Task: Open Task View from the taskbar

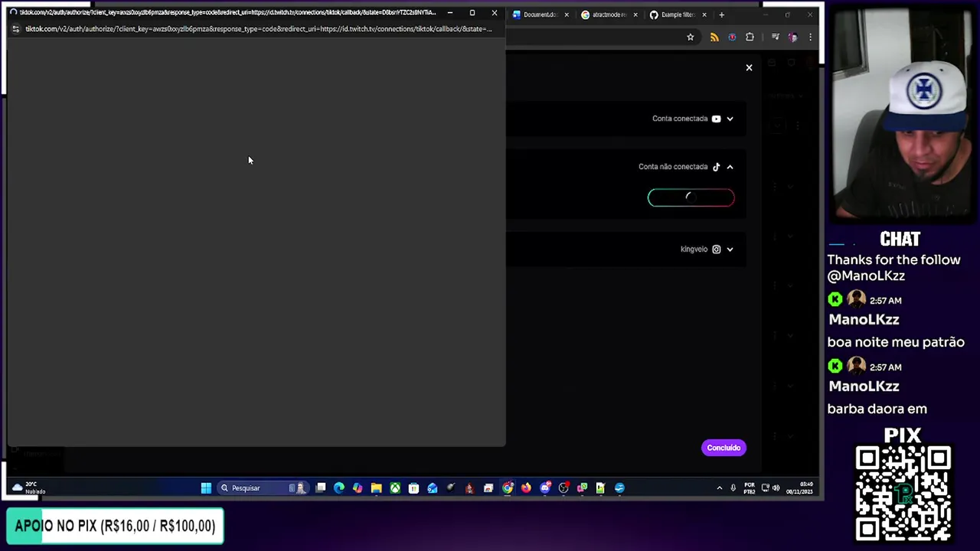Action: [x=321, y=487]
